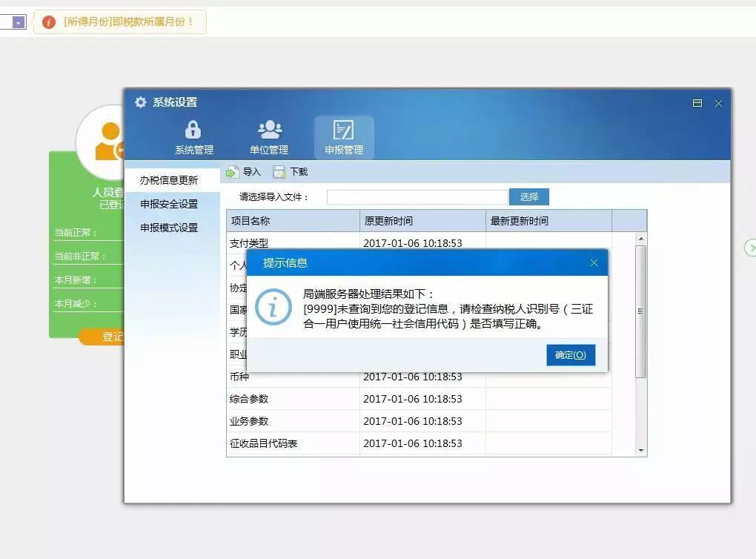756x559 pixels.
Task: Click the 当前非正常 label in green panel
Action: click(x=79, y=256)
